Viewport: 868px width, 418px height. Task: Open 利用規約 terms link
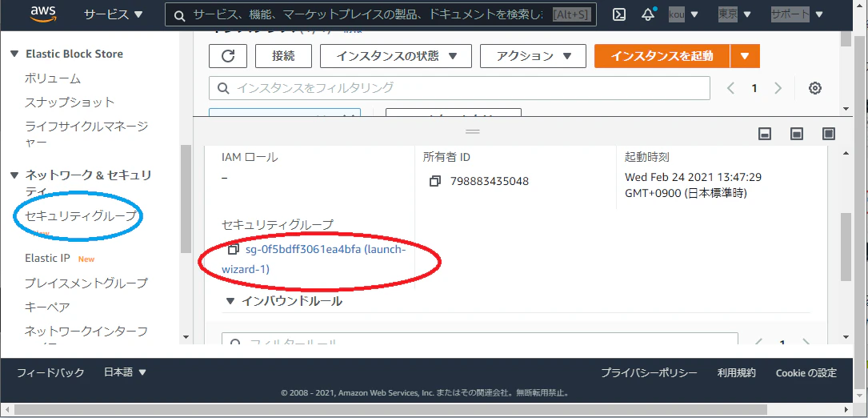[x=736, y=372]
